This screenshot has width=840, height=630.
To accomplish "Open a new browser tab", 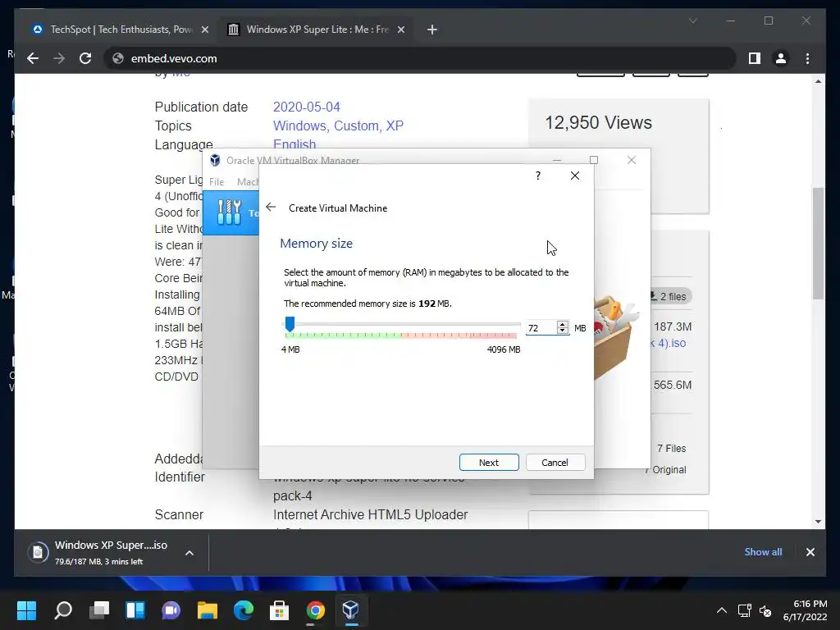I will click(432, 30).
